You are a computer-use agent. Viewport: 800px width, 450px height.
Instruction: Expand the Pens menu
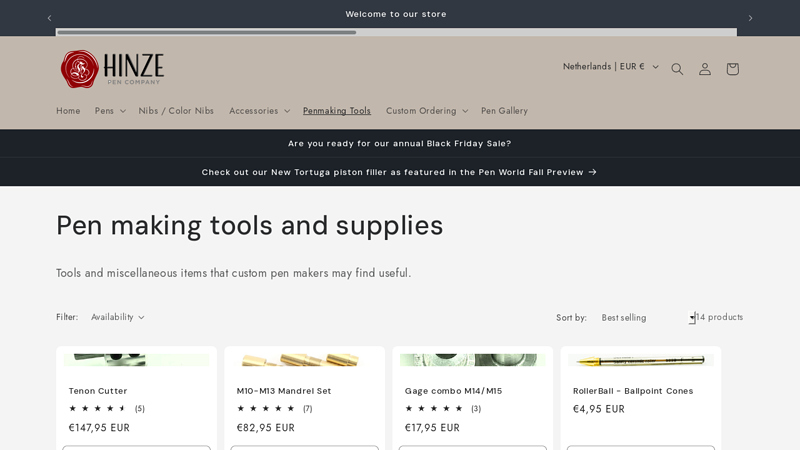(110, 111)
